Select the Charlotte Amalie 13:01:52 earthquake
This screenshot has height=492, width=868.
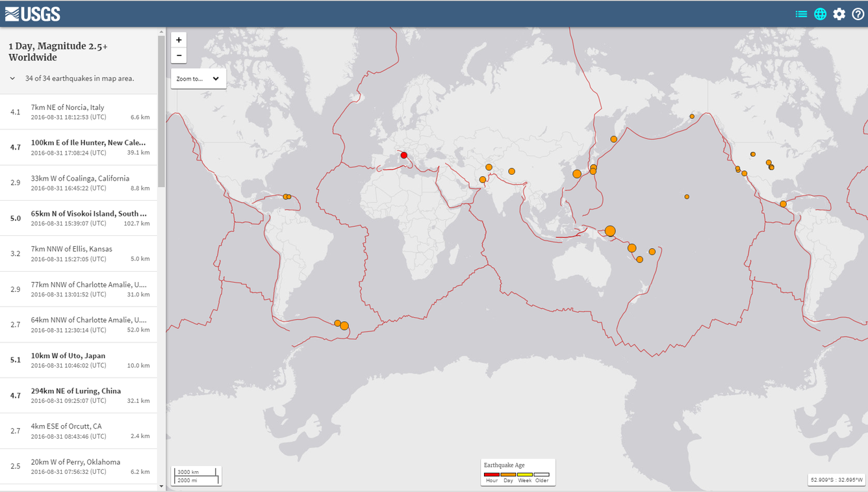click(79, 289)
